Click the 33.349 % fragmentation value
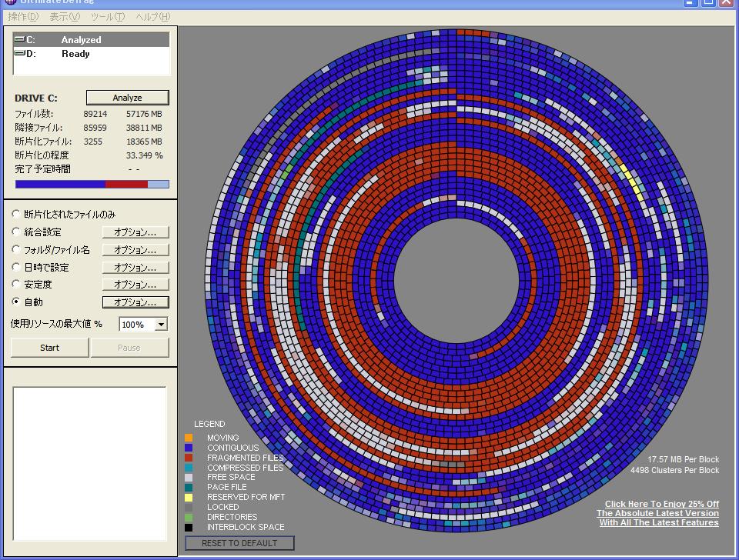Screen dimensions: 739x560 [x=144, y=155]
